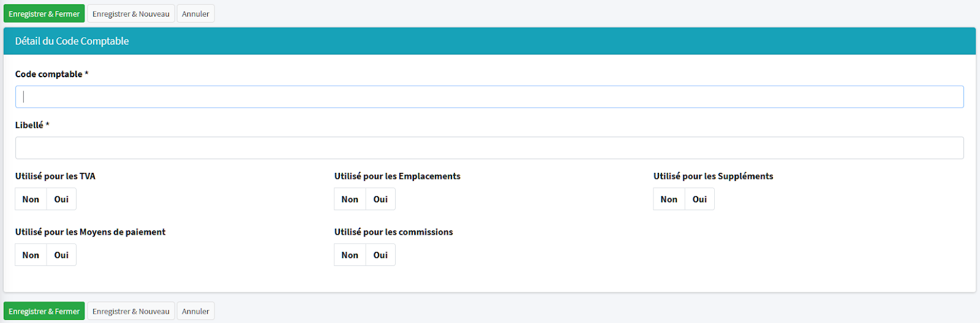Screen dimensions: 980x323
Task: Choose Oui for Utilisé pour les Emplacements
Action: pos(380,199)
